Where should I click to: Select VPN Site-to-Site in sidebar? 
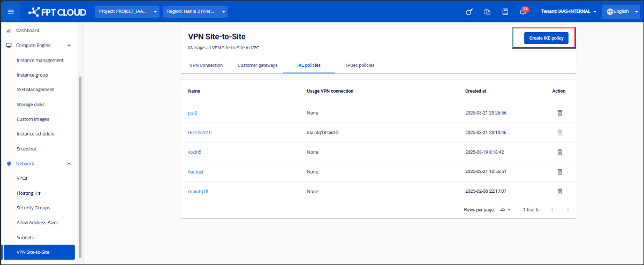(39, 252)
